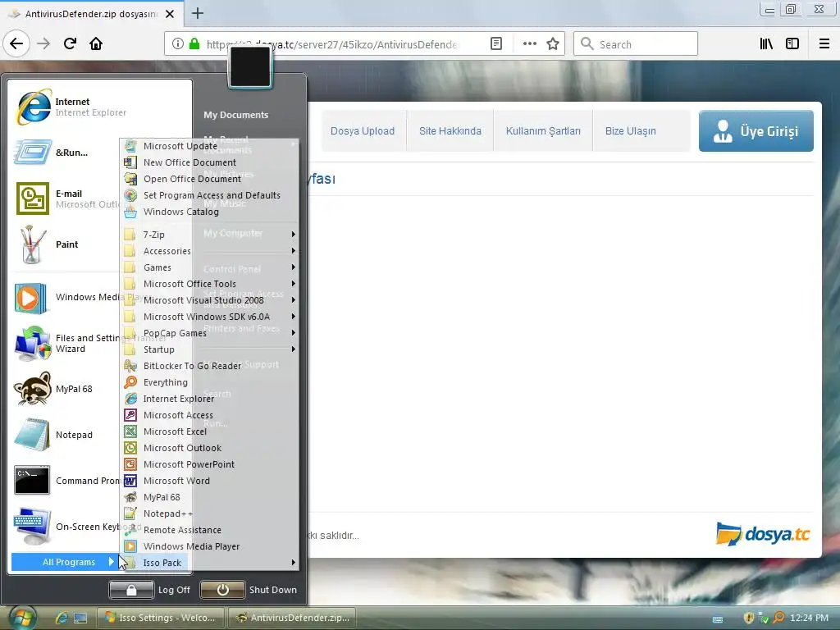The height and width of the screenshot is (630, 840).
Task: Expand Microsoft Windows SDK v6.0A submenu
Action: pos(209,317)
